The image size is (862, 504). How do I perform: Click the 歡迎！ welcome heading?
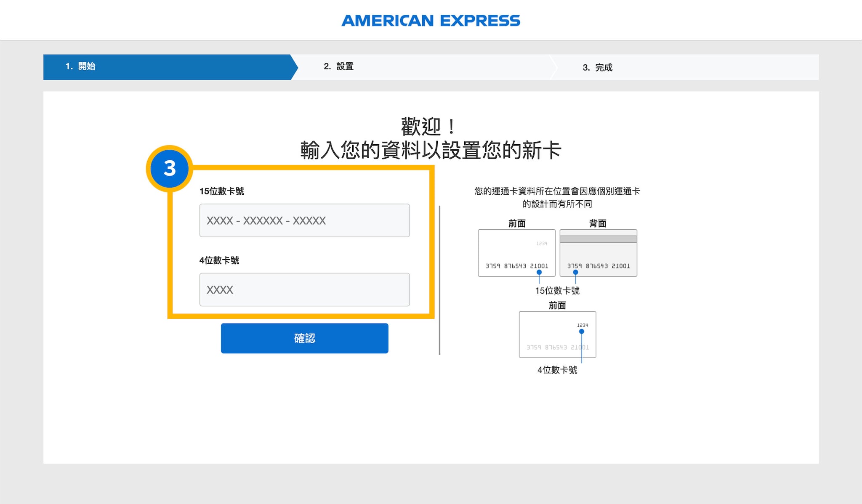(x=428, y=127)
